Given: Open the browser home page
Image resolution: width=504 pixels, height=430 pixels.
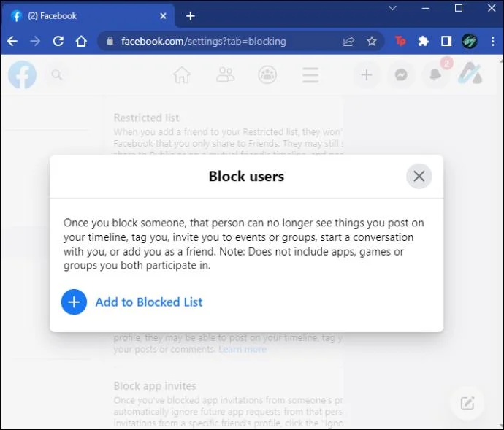Looking at the screenshot, I should click(x=81, y=41).
